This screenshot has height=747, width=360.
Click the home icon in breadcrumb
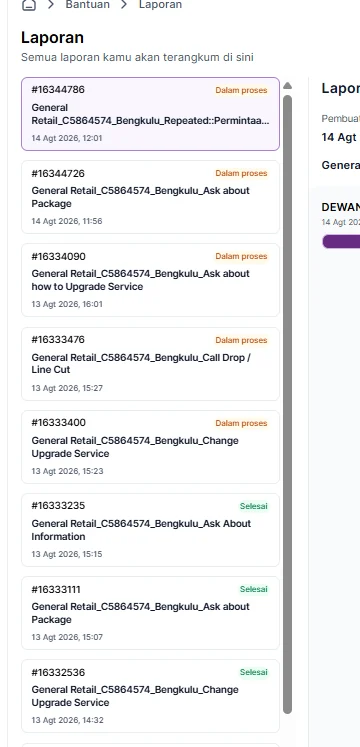[x=29, y=5]
